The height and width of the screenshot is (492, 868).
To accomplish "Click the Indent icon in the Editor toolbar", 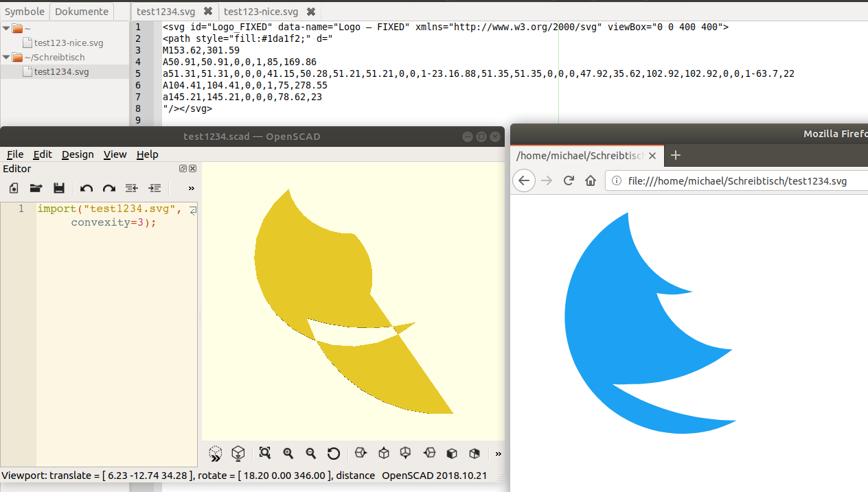I will point(155,188).
